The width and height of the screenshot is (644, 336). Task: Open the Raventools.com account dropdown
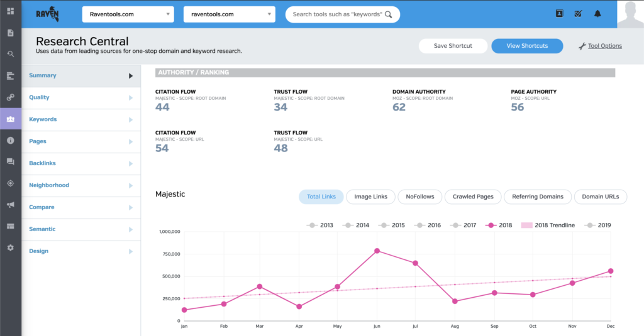pos(128,14)
